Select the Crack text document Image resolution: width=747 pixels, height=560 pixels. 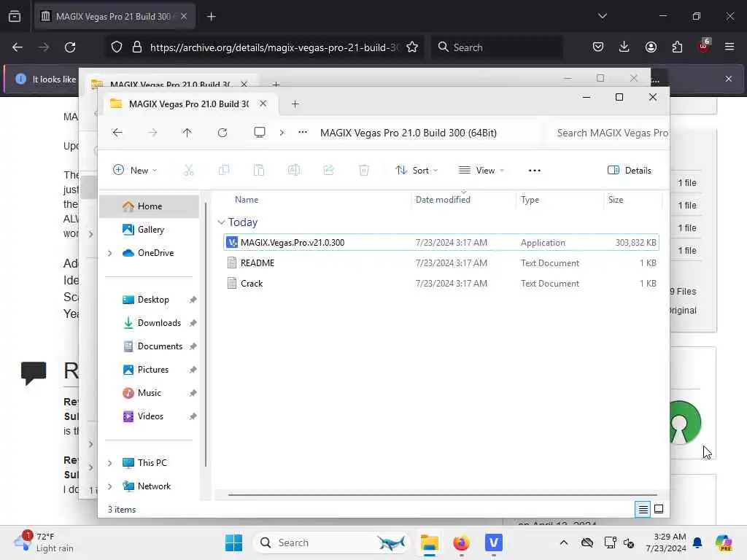coord(441,284)
